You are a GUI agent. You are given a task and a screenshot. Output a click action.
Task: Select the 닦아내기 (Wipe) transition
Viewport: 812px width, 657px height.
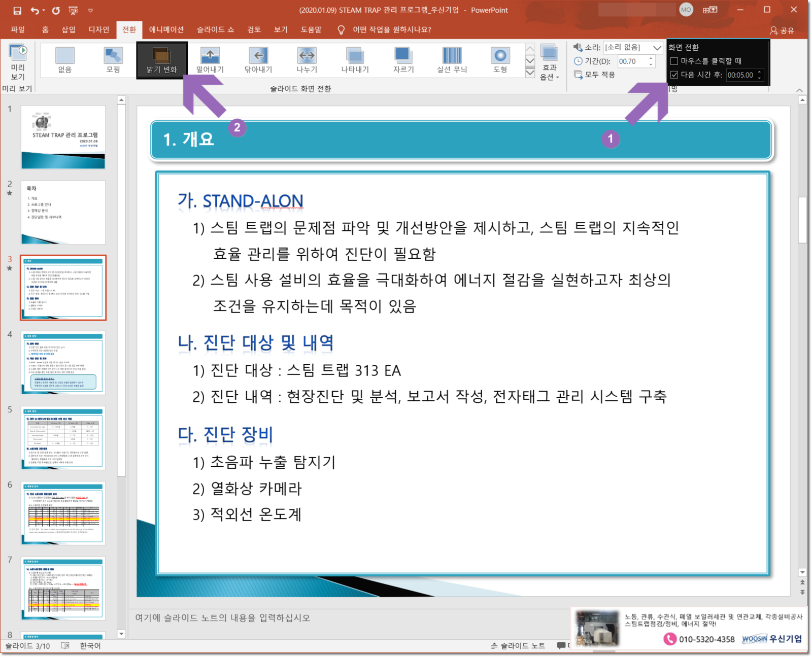(258, 60)
